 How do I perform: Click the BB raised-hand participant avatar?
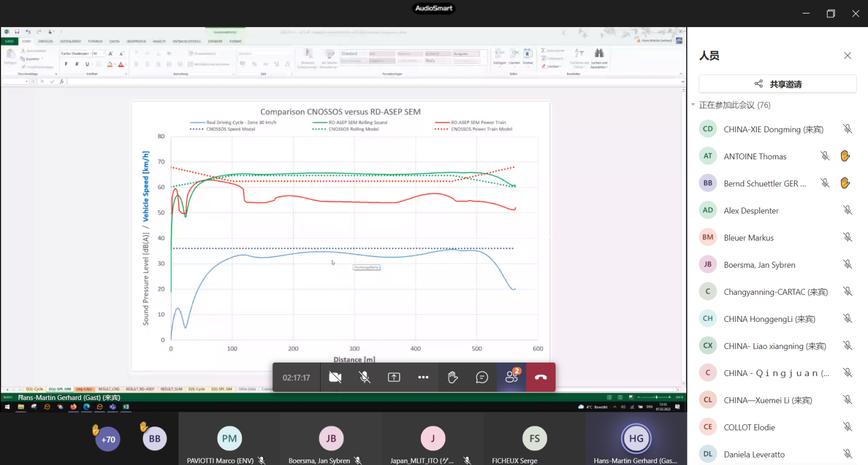(x=155, y=438)
